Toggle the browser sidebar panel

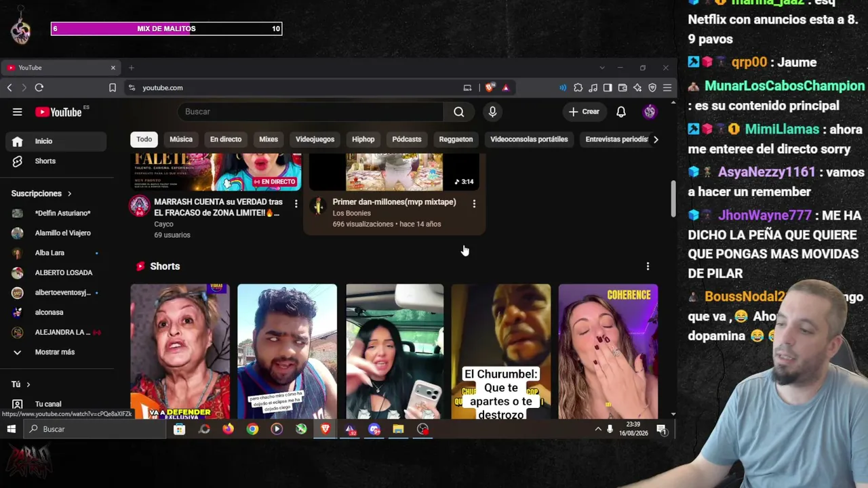608,87
